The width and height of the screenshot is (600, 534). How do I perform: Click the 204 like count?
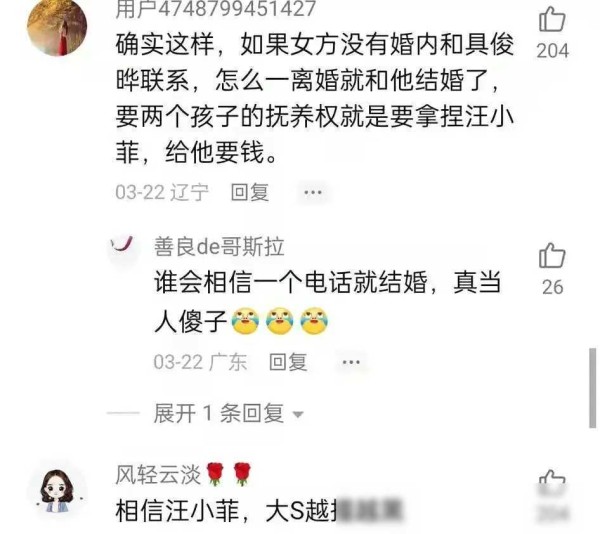(553, 50)
